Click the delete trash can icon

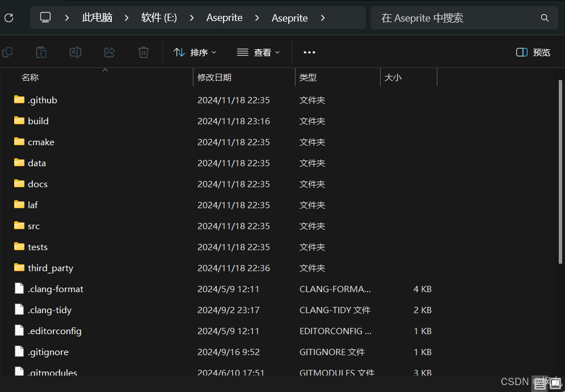click(144, 52)
